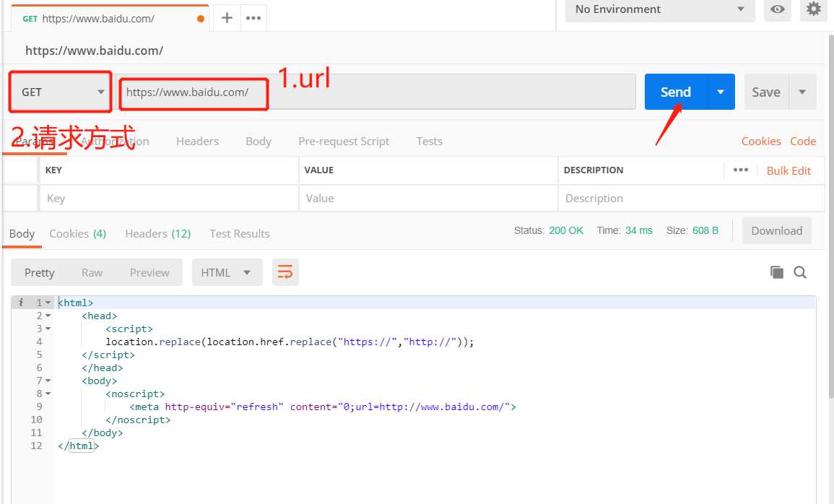Select the Preview view mode
The image size is (834, 504).
coord(149,273)
